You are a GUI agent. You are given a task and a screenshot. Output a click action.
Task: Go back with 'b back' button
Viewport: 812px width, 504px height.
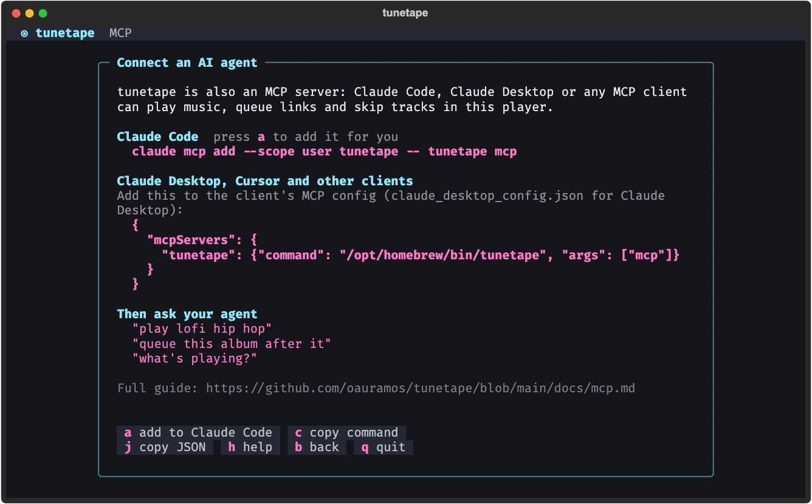pyautogui.click(x=317, y=448)
